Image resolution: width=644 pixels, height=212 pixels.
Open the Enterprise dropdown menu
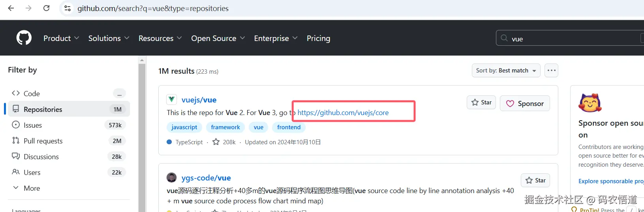click(276, 38)
